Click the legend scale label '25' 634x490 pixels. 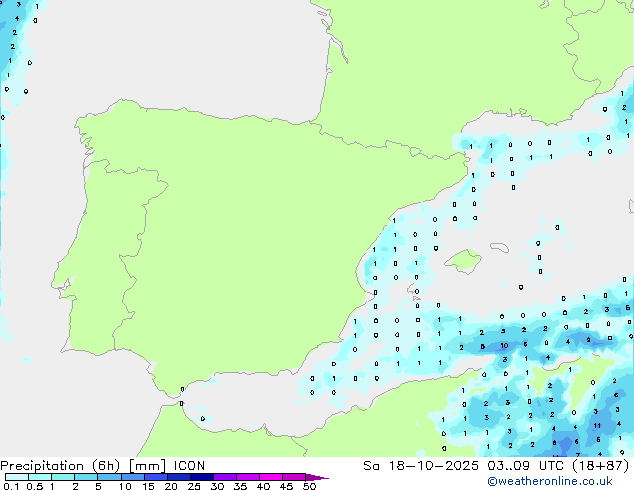[x=194, y=486]
